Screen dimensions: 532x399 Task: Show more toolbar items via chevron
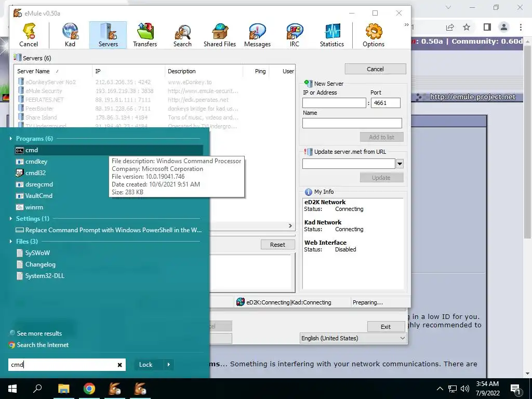pyautogui.click(x=406, y=25)
